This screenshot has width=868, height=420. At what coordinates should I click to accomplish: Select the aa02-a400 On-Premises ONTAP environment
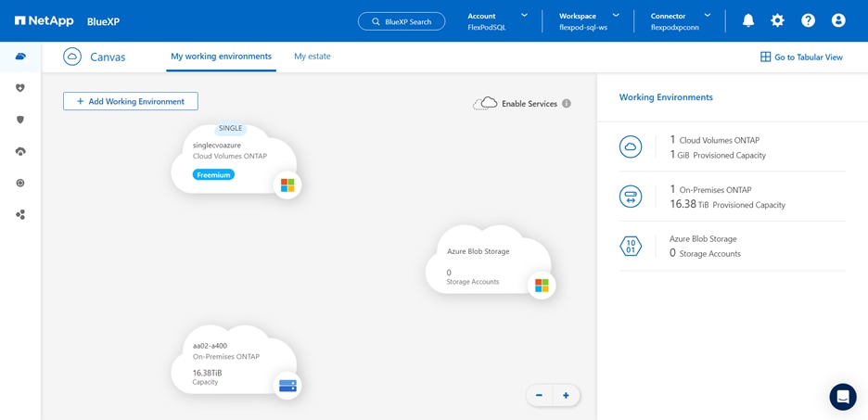(234, 361)
